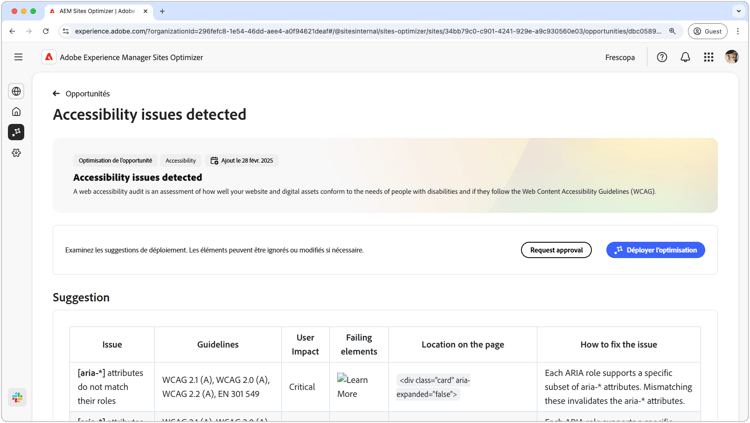This screenshot has width=750, height=423.
Task: Click the zoom magnifier icon in address bar
Action: 672,31
